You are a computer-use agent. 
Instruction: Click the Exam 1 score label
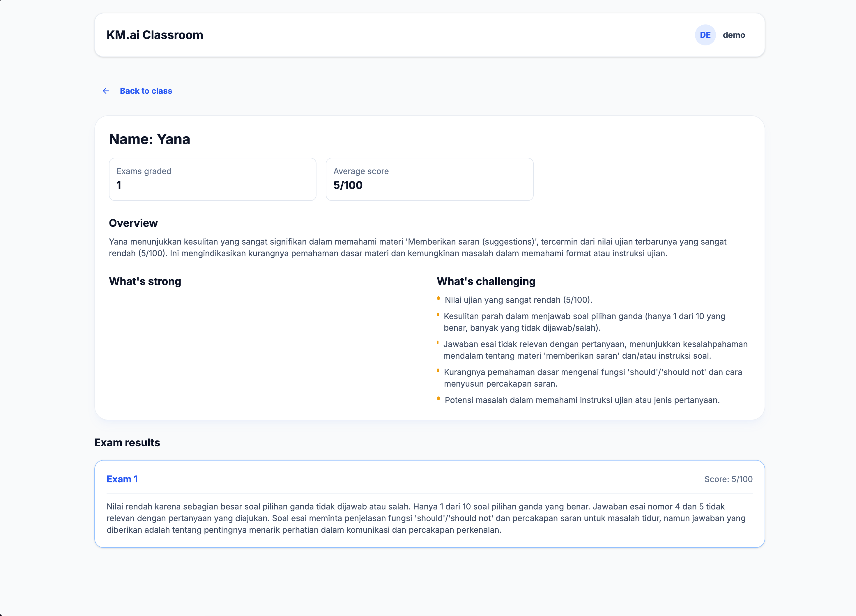click(x=728, y=479)
